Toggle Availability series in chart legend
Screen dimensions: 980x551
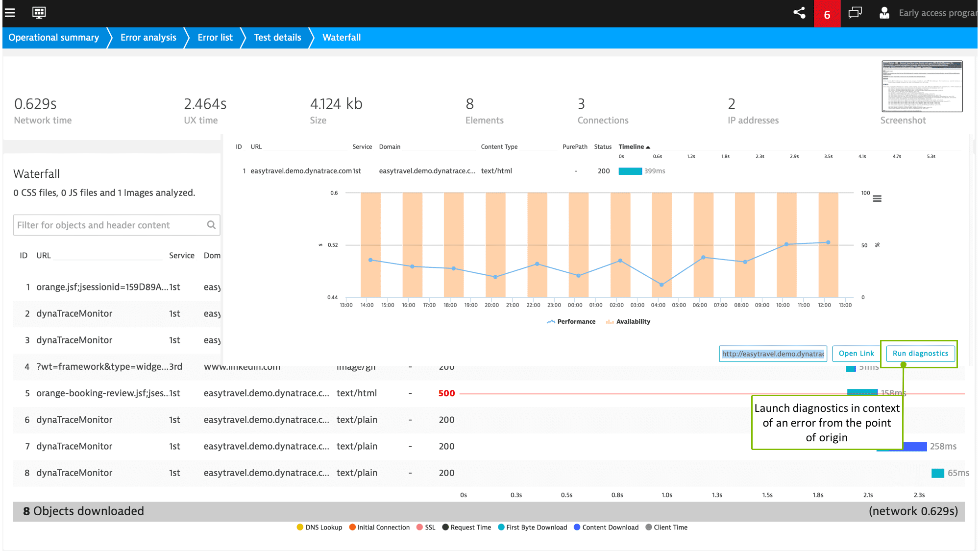coord(628,322)
